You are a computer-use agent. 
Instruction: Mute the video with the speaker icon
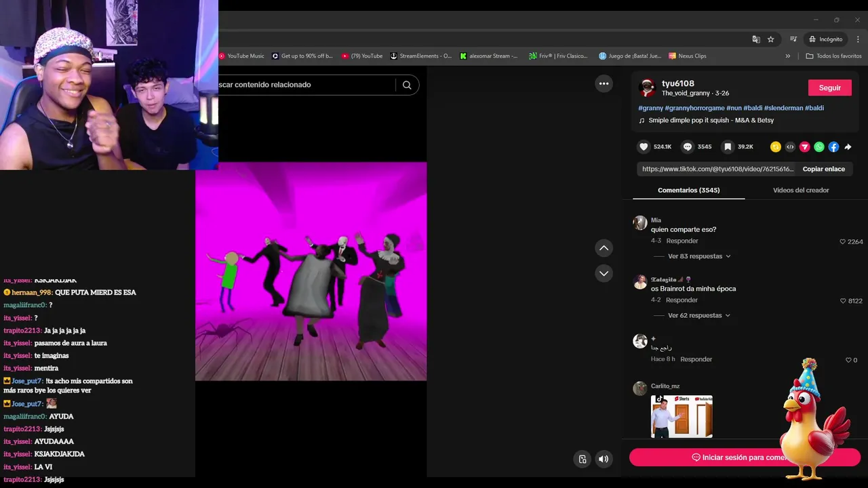click(604, 459)
